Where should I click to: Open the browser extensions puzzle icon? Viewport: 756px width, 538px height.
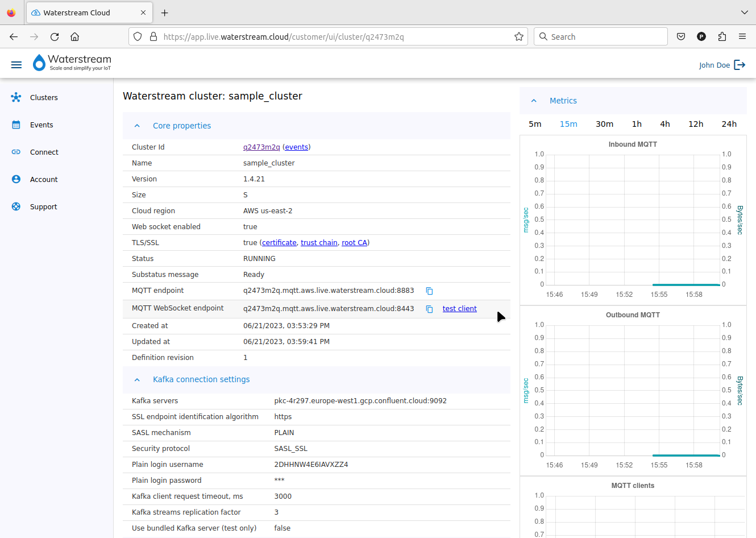pyautogui.click(x=722, y=36)
